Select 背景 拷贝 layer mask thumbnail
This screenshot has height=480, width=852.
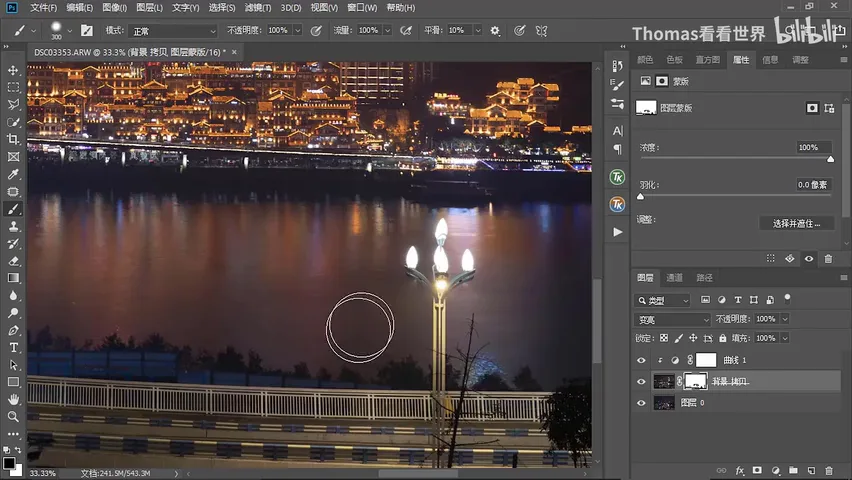pos(695,382)
